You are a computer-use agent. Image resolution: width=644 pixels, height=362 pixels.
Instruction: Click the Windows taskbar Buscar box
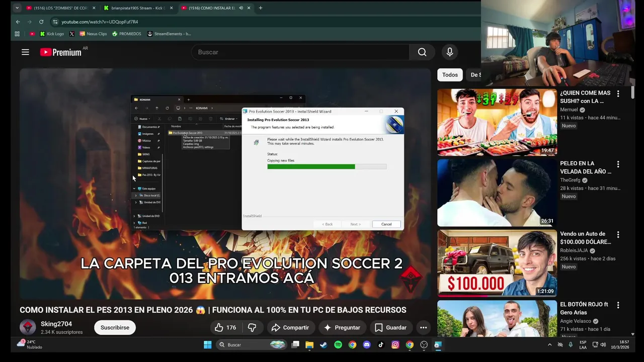(x=252, y=345)
